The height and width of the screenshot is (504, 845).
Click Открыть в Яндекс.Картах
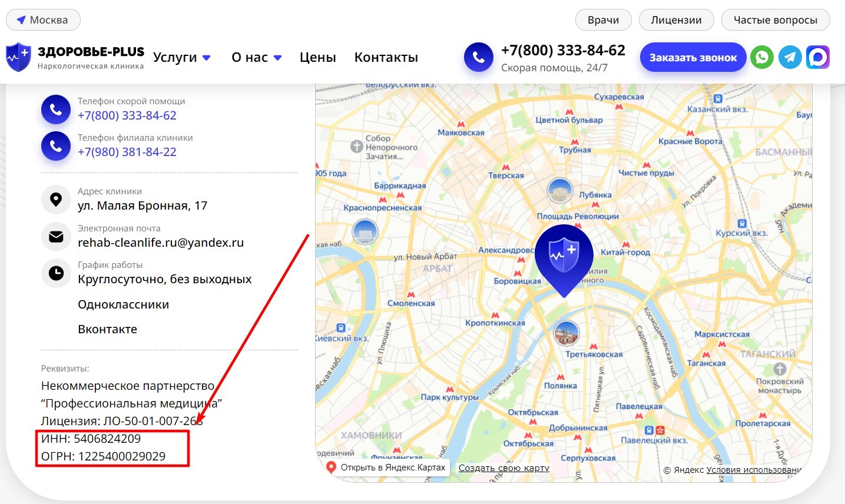pos(393,467)
